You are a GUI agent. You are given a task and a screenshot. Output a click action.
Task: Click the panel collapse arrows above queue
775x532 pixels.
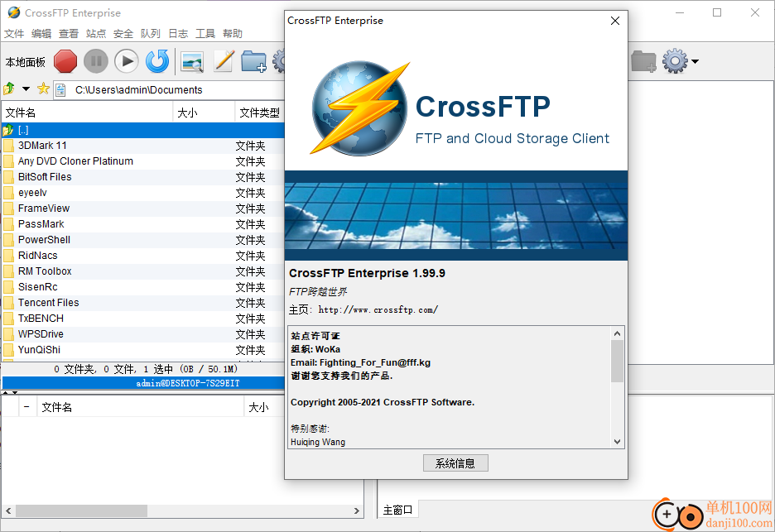coord(10,393)
